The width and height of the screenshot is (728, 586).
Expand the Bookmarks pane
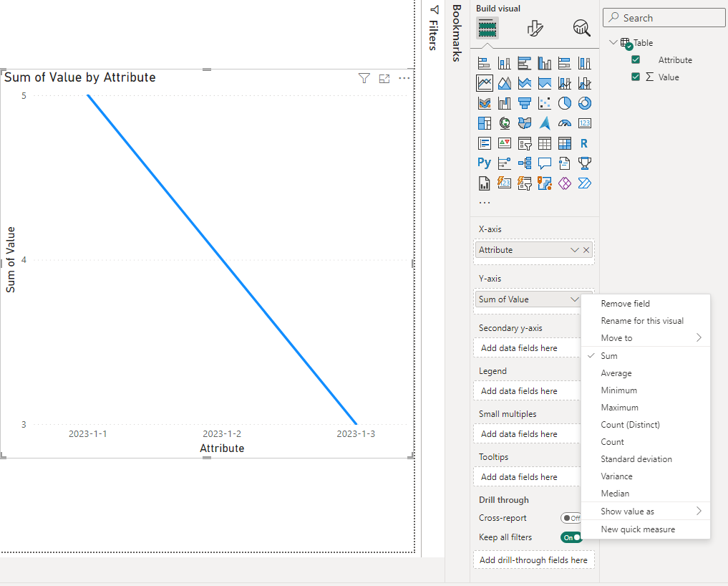point(457,33)
